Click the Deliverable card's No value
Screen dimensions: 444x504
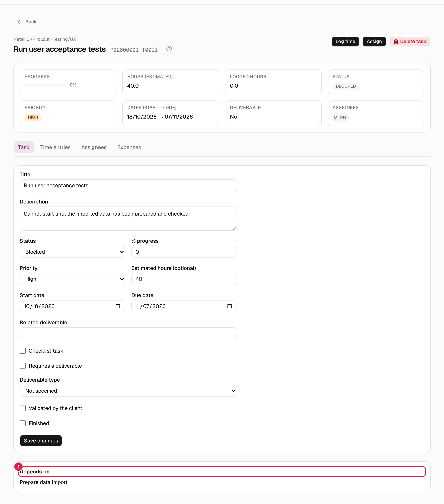coord(233,117)
